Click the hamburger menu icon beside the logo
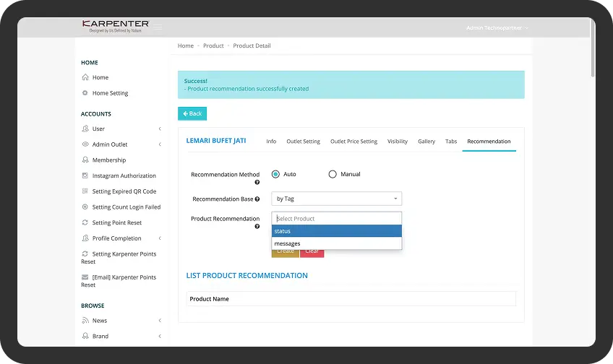Viewport: 613px width, 364px height. 158,27
